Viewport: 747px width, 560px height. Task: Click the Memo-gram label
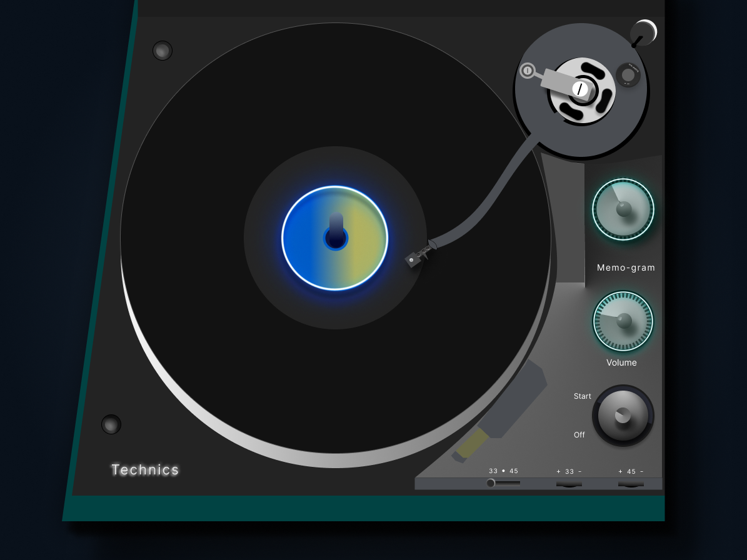coord(626,267)
